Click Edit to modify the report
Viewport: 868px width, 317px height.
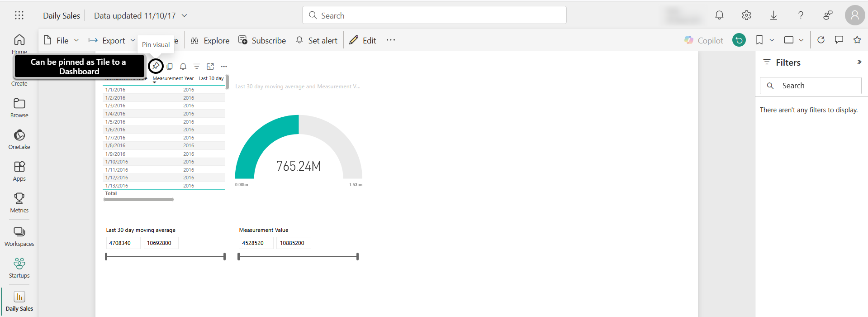[x=363, y=40]
